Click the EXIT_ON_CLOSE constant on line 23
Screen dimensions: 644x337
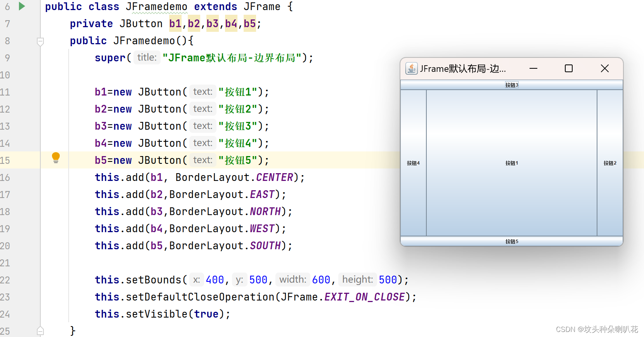365,297
